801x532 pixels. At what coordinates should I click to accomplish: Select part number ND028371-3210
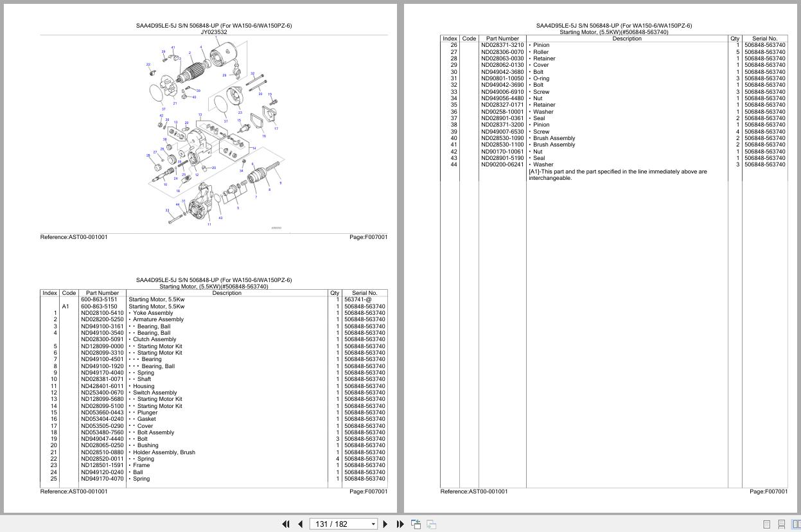pyautogui.click(x=502, y=45)
